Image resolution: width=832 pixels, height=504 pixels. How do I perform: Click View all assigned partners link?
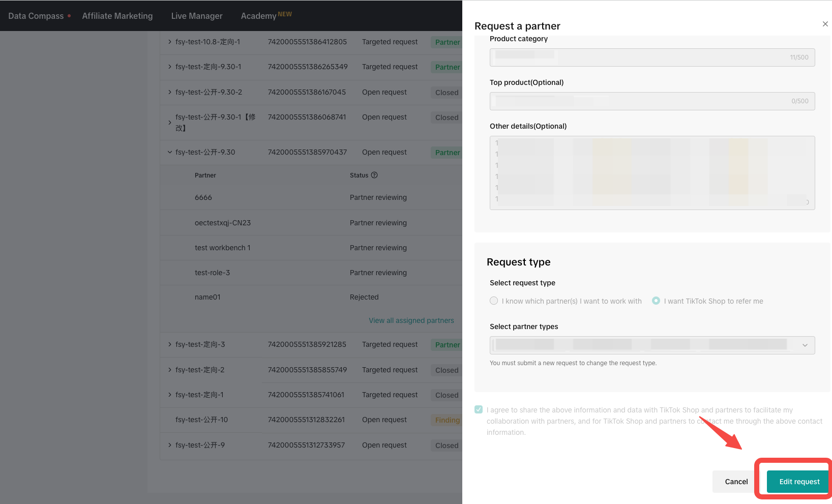click(411, 320)
